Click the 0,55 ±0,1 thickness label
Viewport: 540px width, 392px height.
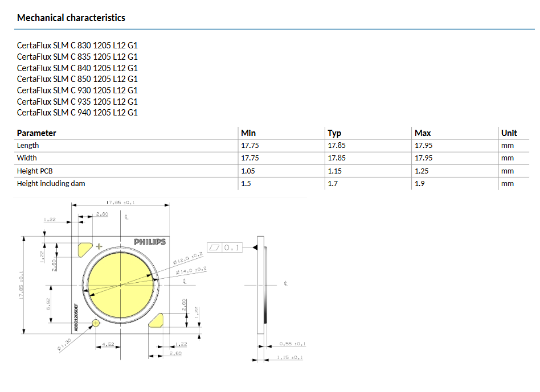pos(292,344)
